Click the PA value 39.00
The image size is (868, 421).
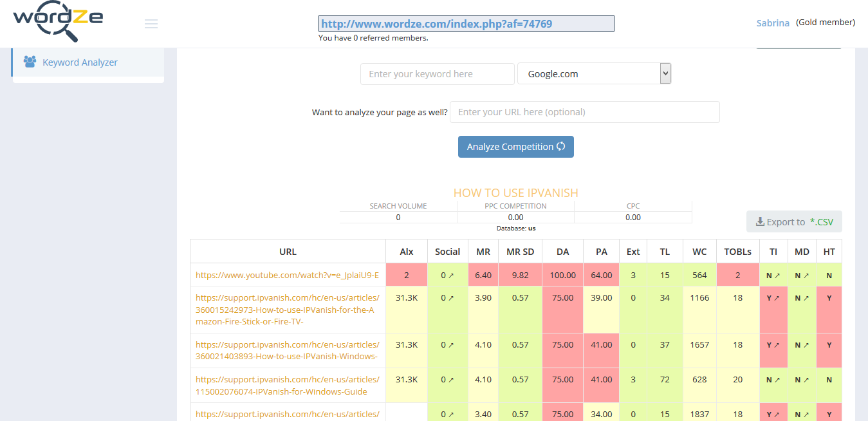point(602,298)
